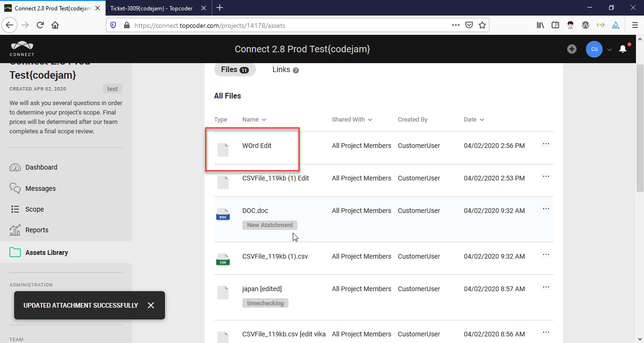Click the test status badge

113,89
